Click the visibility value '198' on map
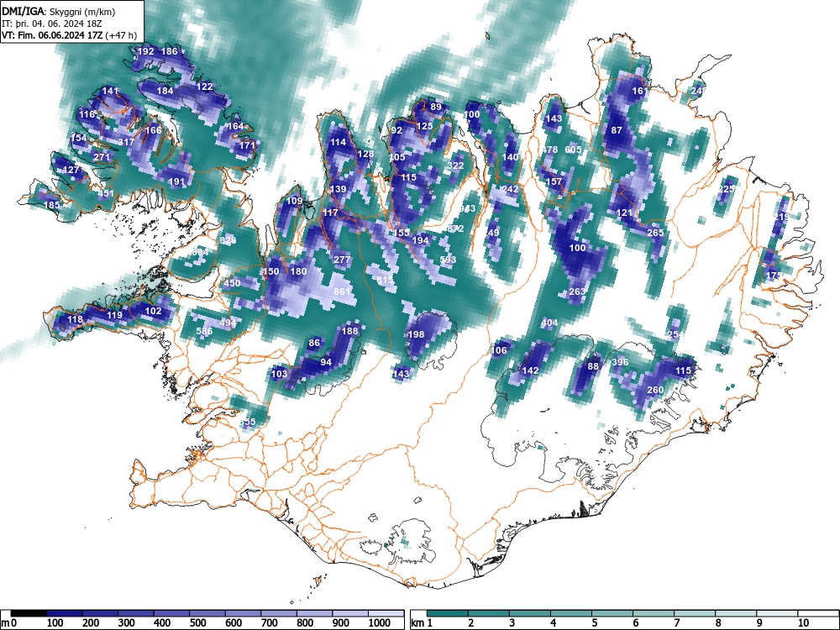Viewport: 840px width, 630px height. 416,334
